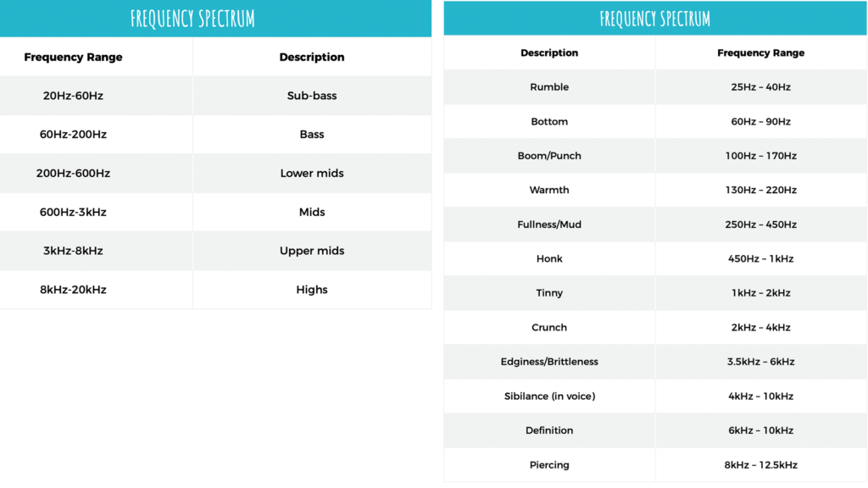
Task: Click the 8kHz-20kHz range cell
Action: pos(73,290)
